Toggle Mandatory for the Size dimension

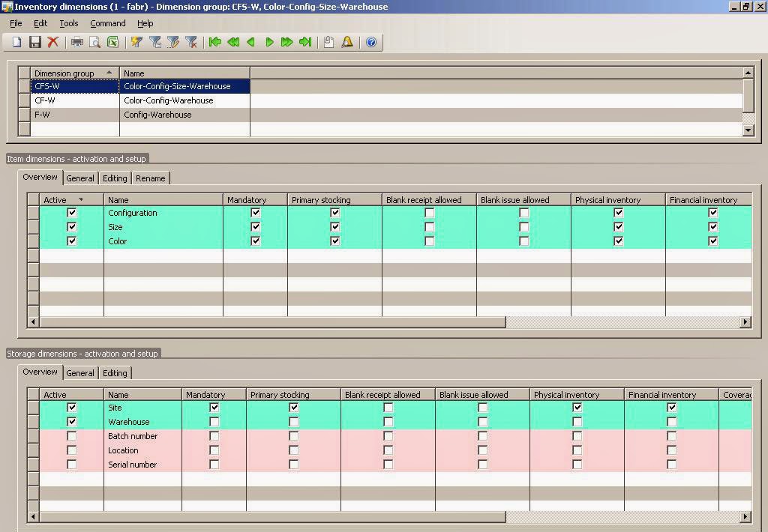click(255, 226)
